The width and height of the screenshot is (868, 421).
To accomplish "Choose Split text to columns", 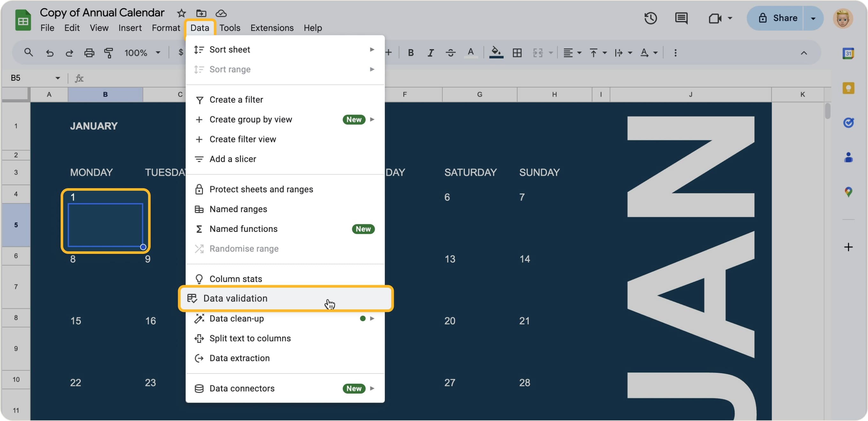I will click(250, 338).
